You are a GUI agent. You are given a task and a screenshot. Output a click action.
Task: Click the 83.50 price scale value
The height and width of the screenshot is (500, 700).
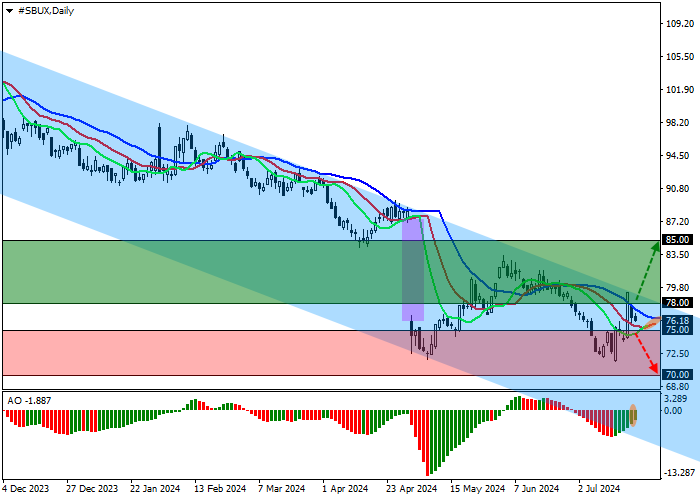pyautogui.click(x=680, y=254)
